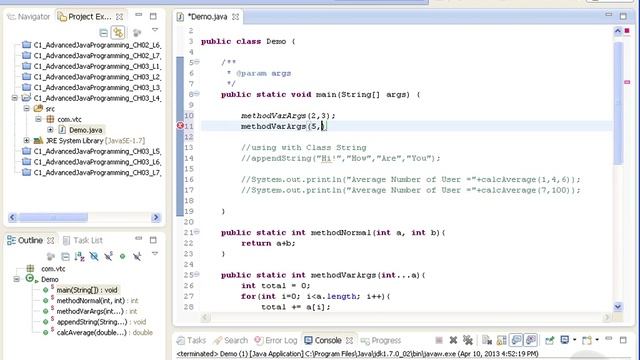Viewport: 640px width, 360px height.
Task: Clear the Console output
Action: pos(487,340)
